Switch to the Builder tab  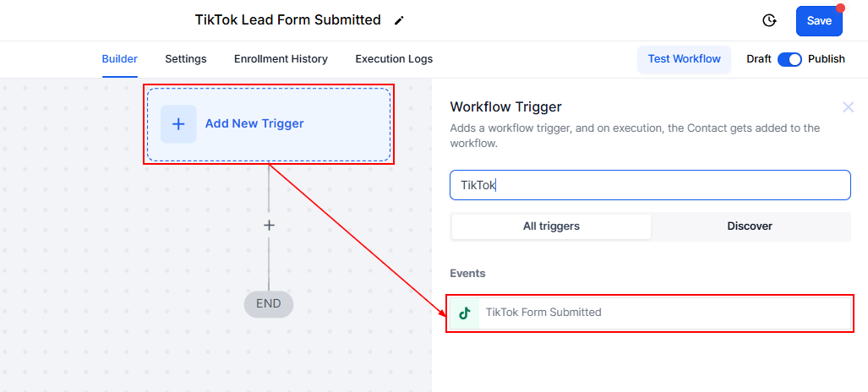(120, 59)
